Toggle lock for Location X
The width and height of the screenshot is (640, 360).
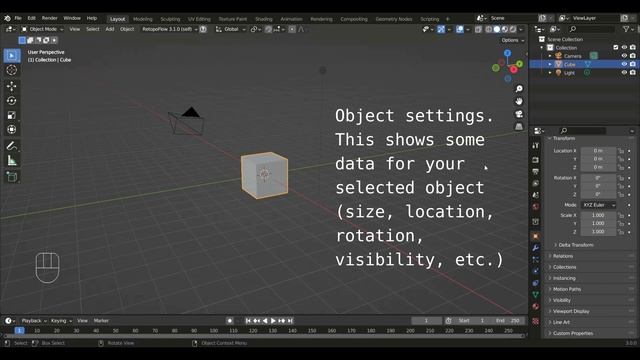(621, 151)
